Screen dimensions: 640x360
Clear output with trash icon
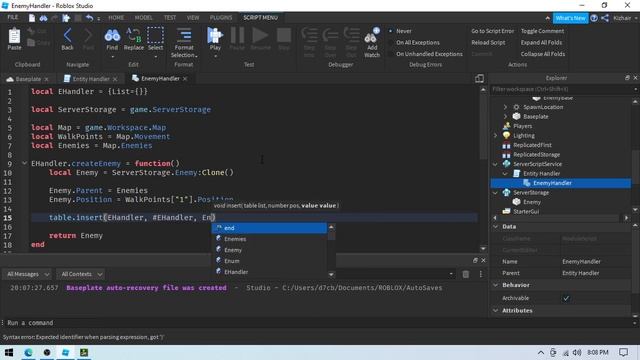click(466, 274)
